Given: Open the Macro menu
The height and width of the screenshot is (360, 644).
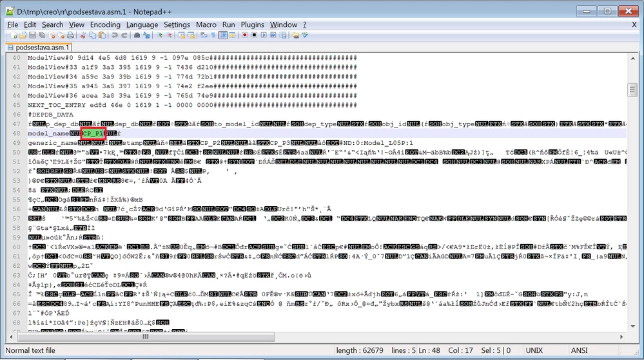Looking at the screenshot, I should pos(206,24).
